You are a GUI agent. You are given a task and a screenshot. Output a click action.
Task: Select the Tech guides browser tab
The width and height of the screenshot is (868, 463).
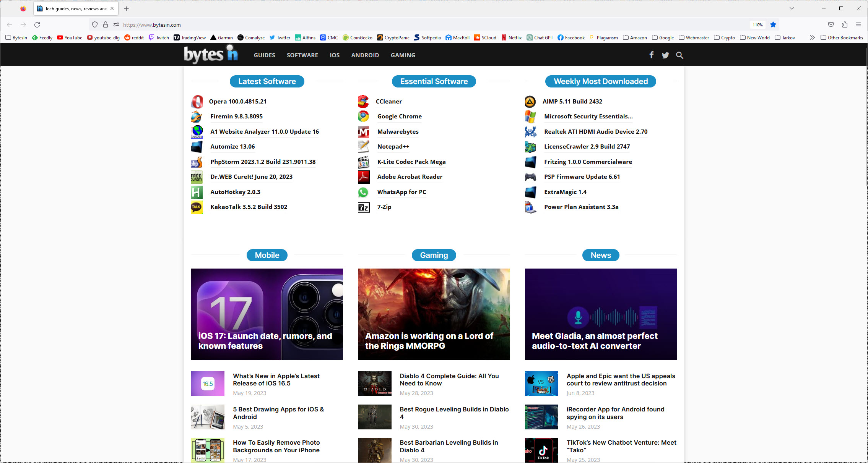pos(76,8)
